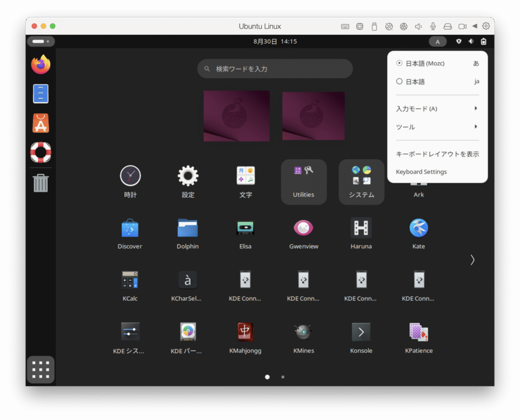This screenshot has width=520, height=420.
Task: Open the App Center dock icon
Action: (x=41, y=123)
